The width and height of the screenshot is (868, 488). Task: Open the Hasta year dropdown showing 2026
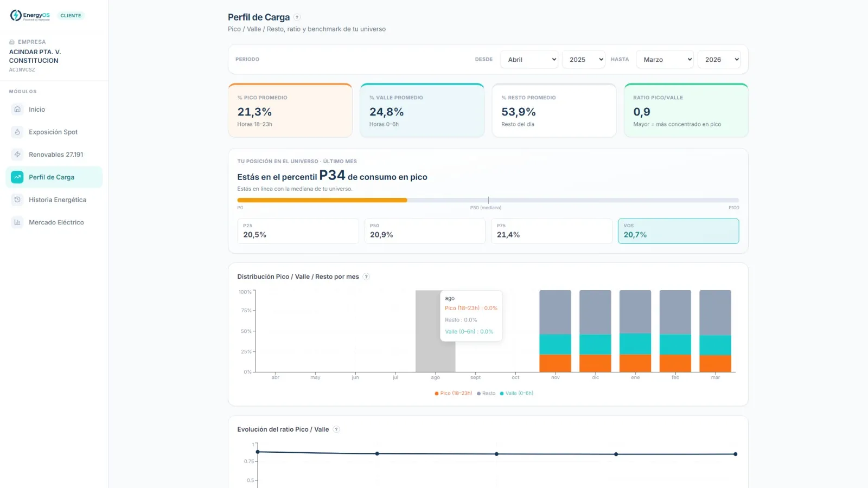(719, 60)
